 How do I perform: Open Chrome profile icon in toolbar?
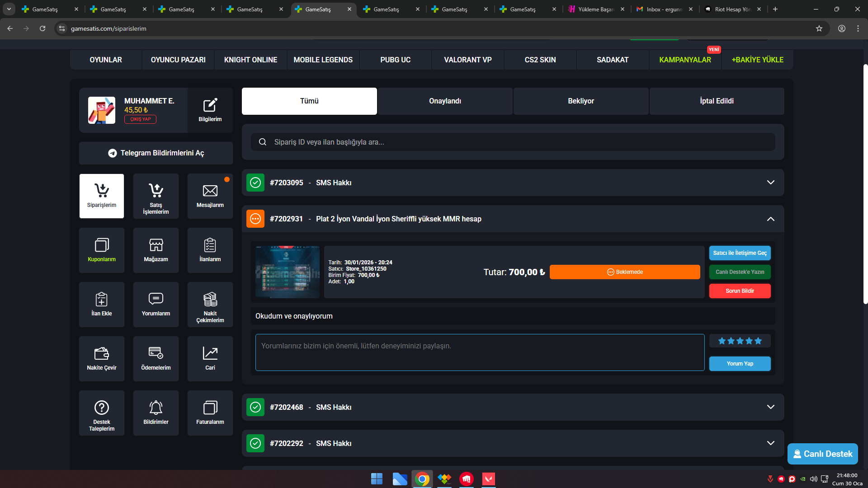[842, 28]
